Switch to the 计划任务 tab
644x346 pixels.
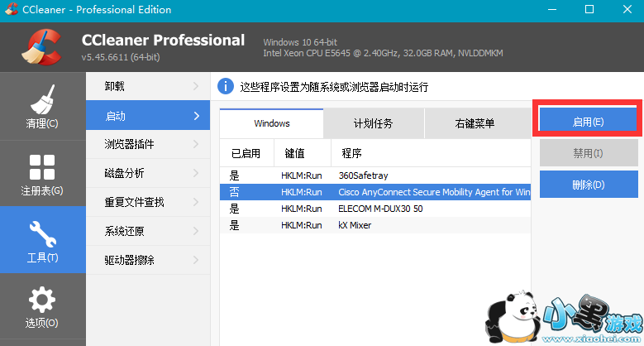pyautogui.click(x=374, y=123)
